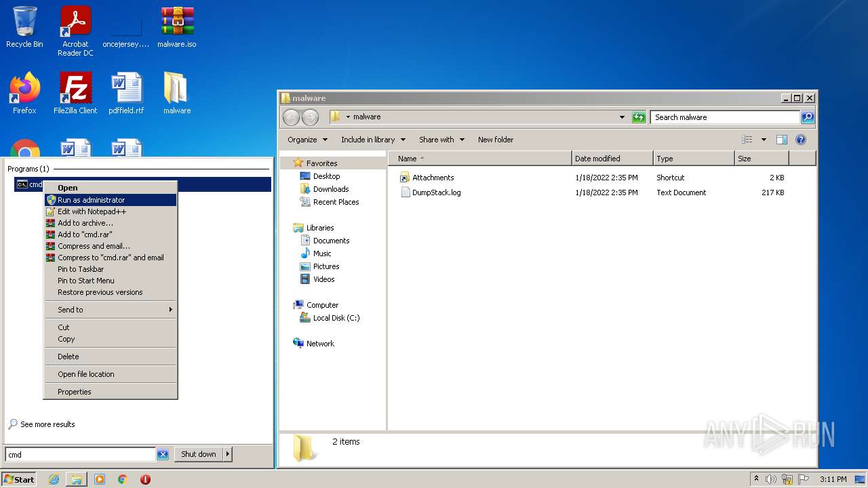Click the New folder button
868x488 pixels.
(496, 140)
